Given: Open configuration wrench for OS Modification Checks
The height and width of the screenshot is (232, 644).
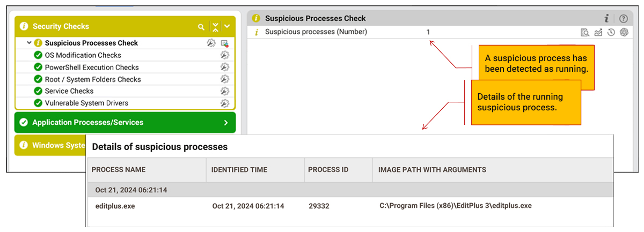Looking at the screenshot, I should 225,55.
